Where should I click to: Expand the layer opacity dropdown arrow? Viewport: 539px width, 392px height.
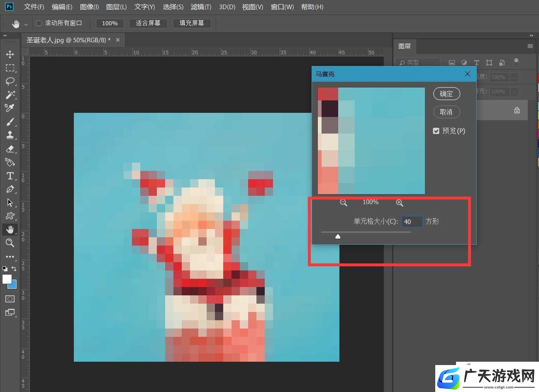[x=515, y=77]
